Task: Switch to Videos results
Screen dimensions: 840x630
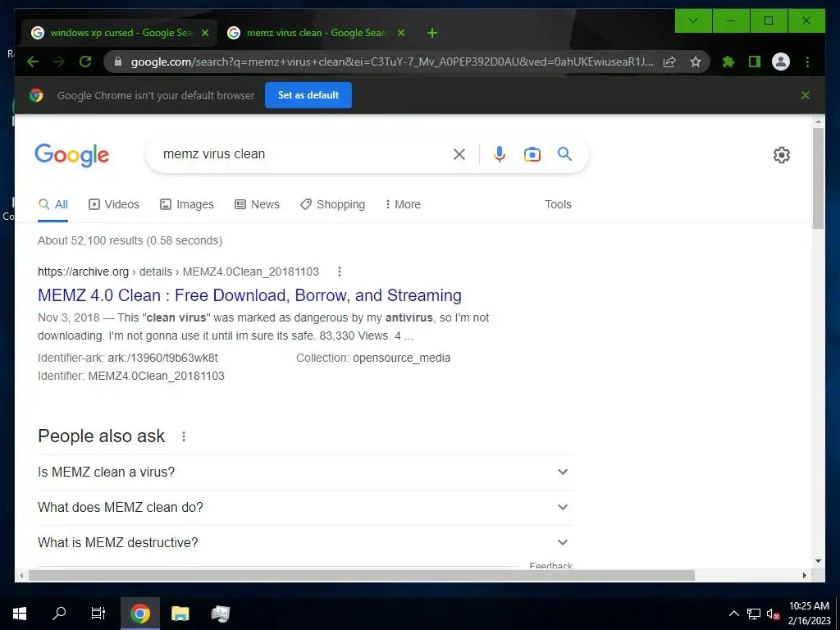Action: click(x=113, y=204)
